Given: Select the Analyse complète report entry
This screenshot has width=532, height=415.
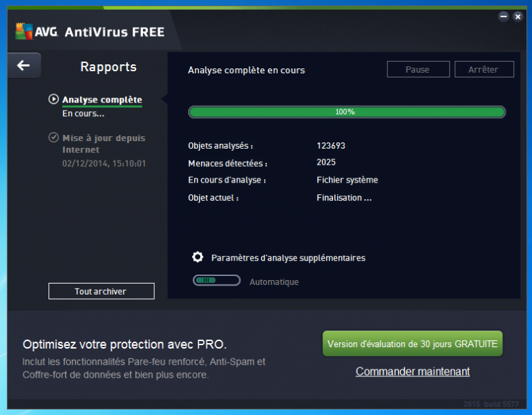Looking at the screenshot, I should pos(102,100).
